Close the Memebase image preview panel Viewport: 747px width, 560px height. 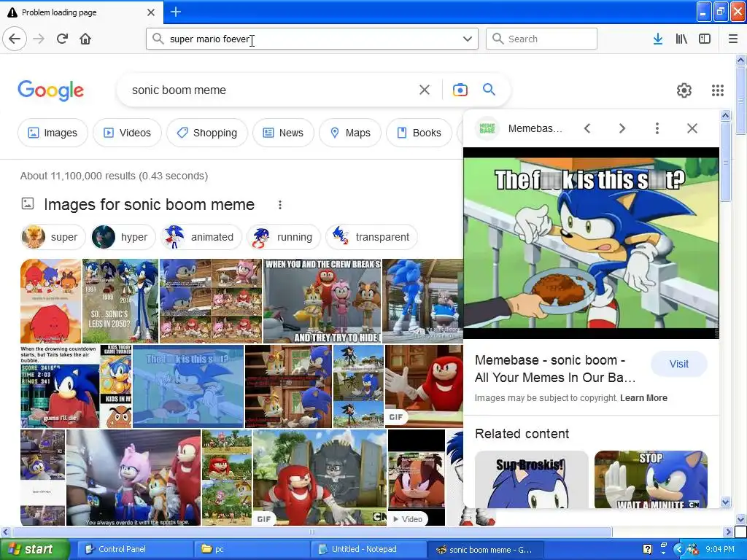coord(692,128)
